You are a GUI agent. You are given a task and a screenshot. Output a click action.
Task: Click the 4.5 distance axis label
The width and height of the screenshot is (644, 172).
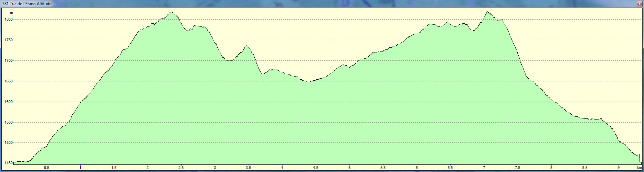click(x=315, y=168)
